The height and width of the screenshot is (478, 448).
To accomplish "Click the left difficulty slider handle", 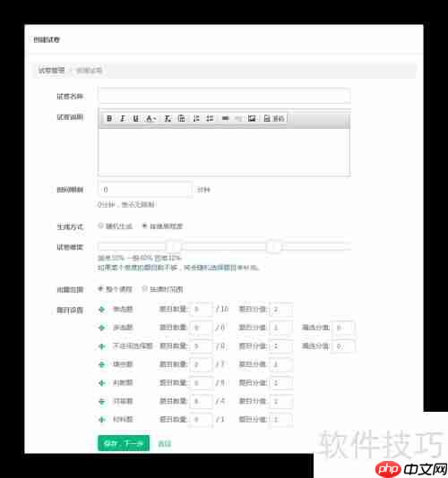I will tap(174, 246).
